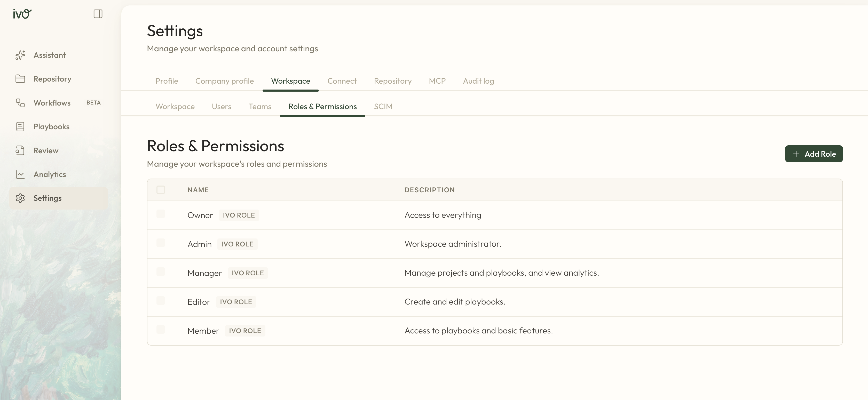Switch to the Audit log tab
868x400 pixels.
point(478,81)
